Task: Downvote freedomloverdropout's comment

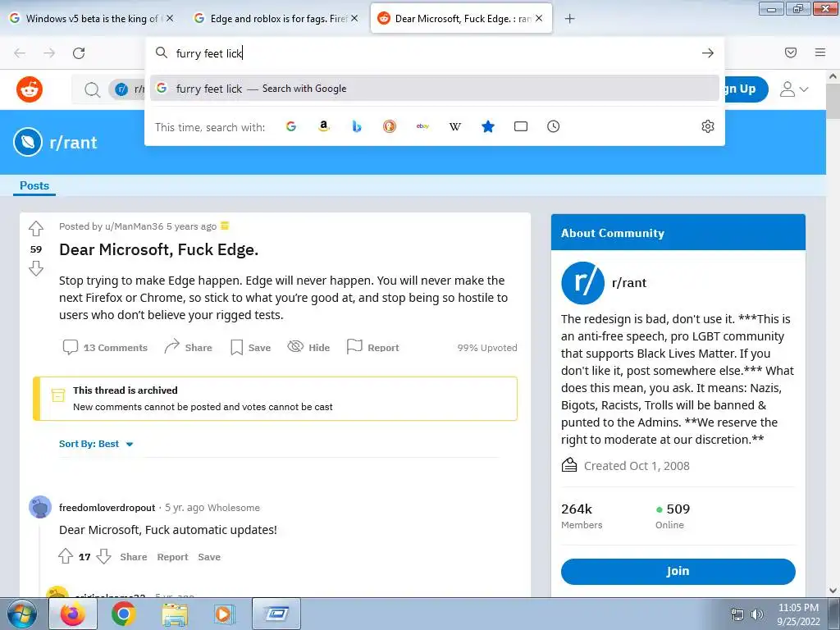Action: click(103, 556)
